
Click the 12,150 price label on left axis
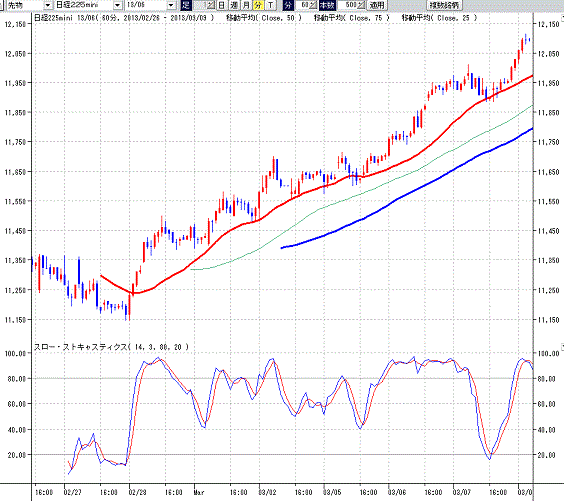pos(15,24)
